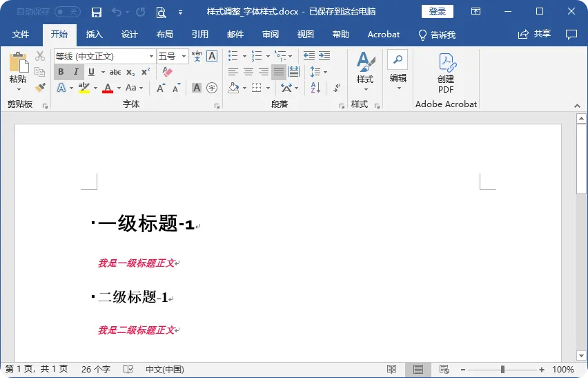Click the 100% zoom level
Image resolution: width=588 pixels, height=378 pixels.
pos(563,370)
